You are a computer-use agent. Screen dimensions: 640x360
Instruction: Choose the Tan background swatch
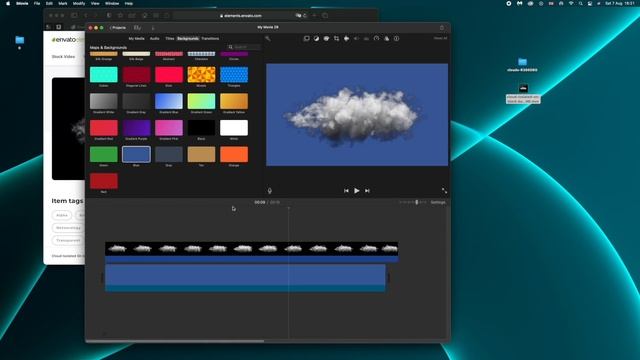tap(201, 154)
